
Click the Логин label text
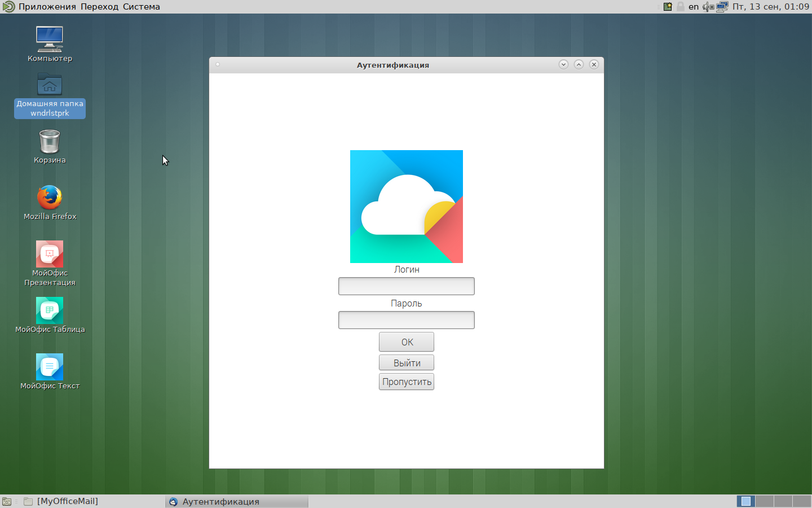[407, 270]
